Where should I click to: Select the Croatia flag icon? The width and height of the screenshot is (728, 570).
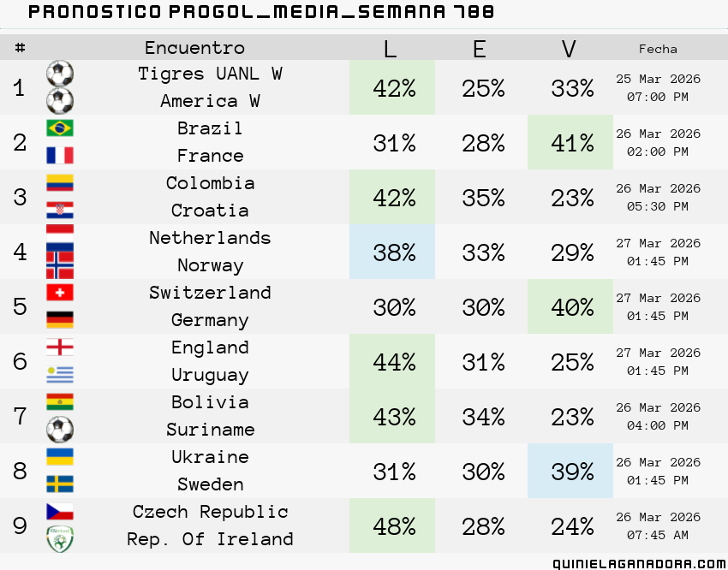click(x=60, y=210)
